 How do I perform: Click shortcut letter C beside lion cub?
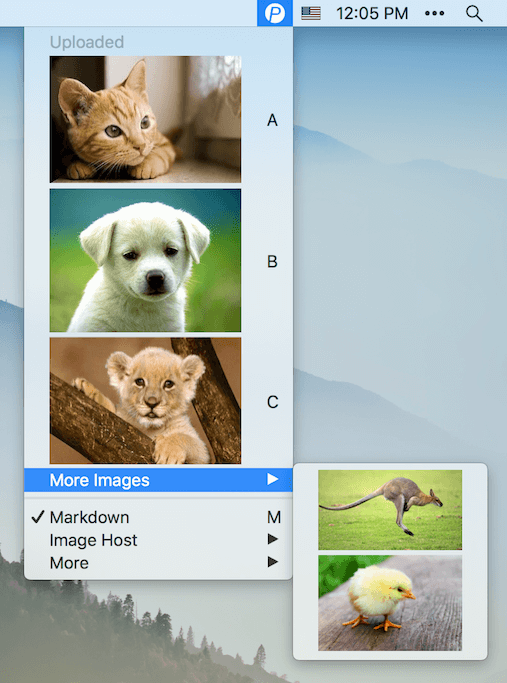coord(273,402)
